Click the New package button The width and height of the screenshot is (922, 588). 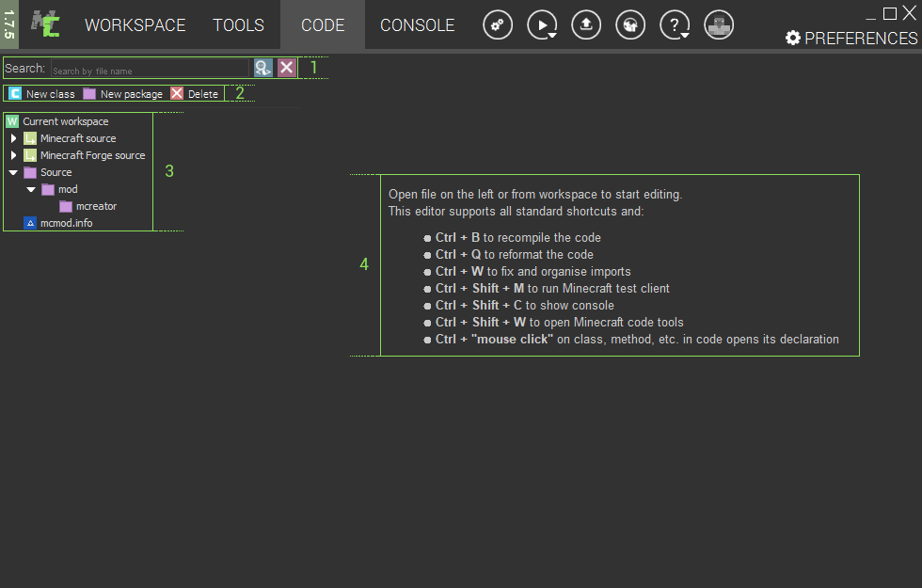(x=123, y=93)
